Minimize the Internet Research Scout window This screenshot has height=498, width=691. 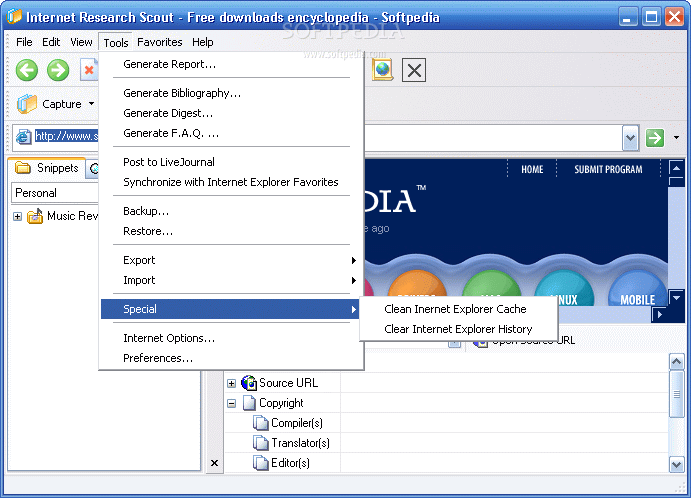(628, 17)
